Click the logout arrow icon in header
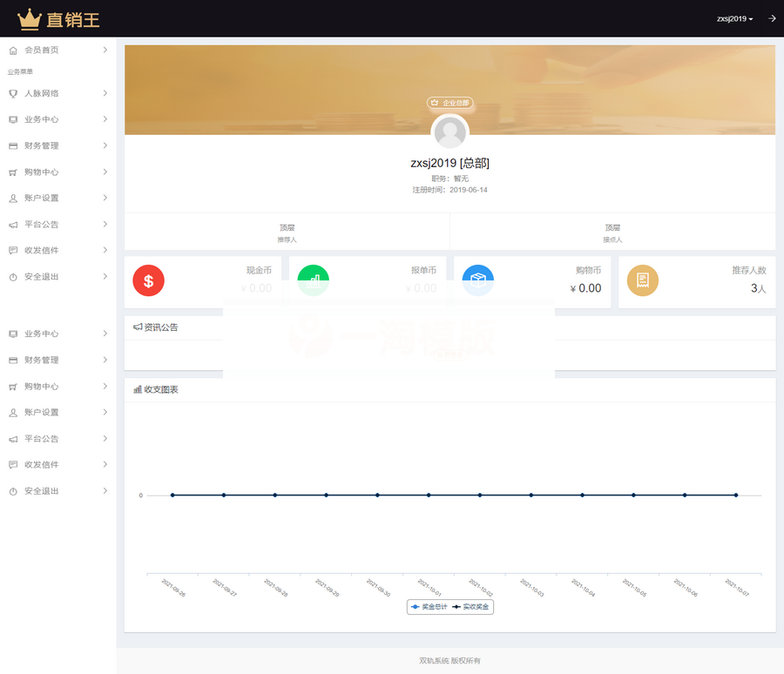Viewport: 784px width, 674px height. (x=772, y=18)
